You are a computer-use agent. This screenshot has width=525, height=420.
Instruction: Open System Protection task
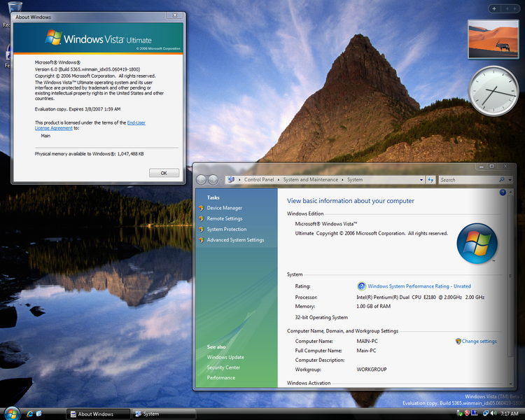pyautogui.click(x=227, y=230)
